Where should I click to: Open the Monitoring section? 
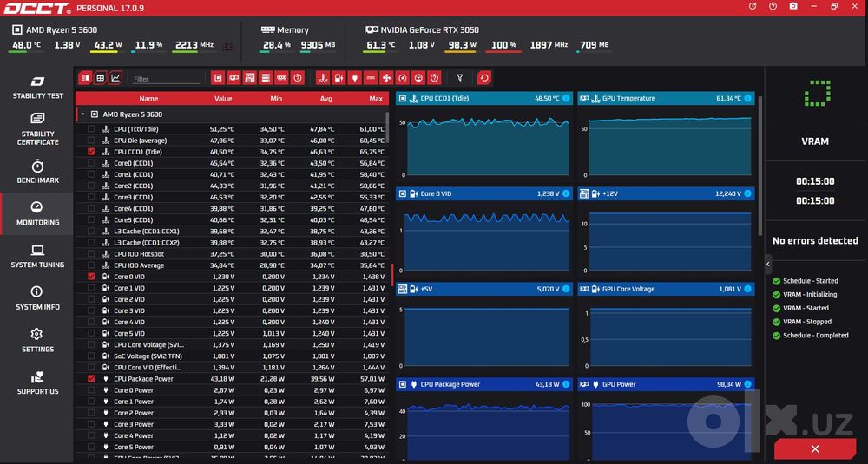[37, 214]
